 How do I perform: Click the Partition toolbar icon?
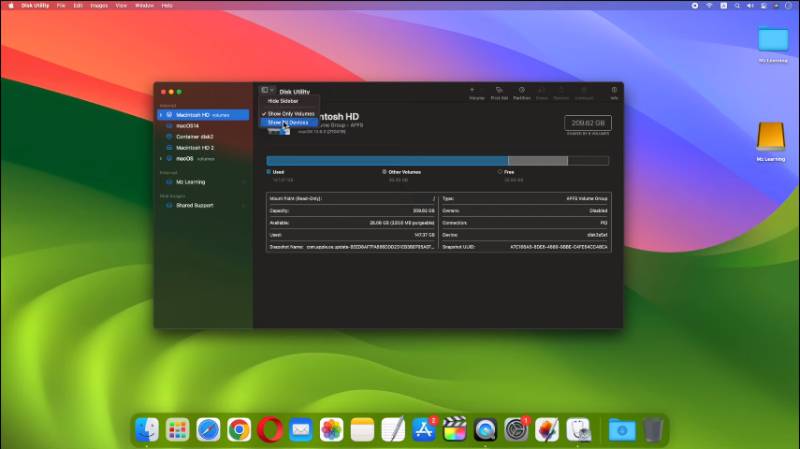tap(521, 92)
